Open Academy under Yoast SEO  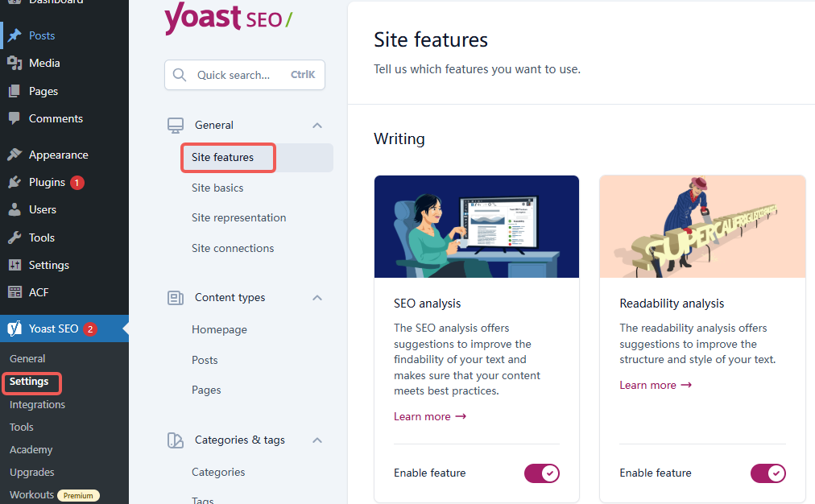click(x=31, y=449)
